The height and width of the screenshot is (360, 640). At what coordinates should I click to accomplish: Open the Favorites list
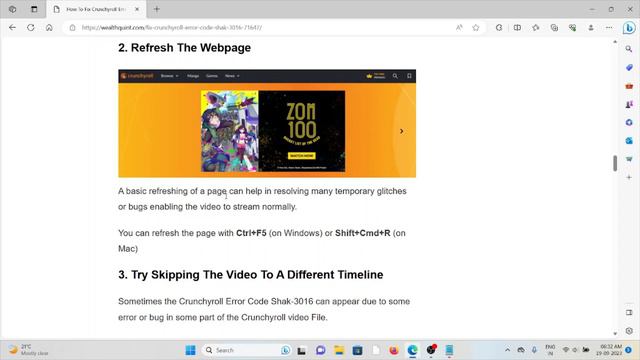pos(536,28)
